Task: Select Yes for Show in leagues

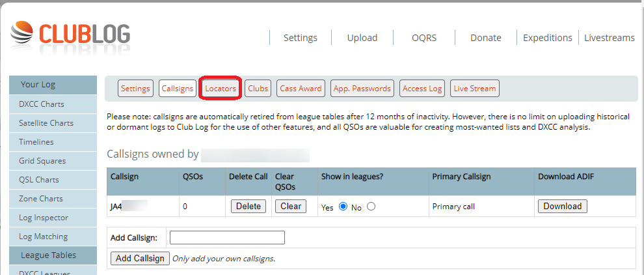Action: (x=343, y=207)
